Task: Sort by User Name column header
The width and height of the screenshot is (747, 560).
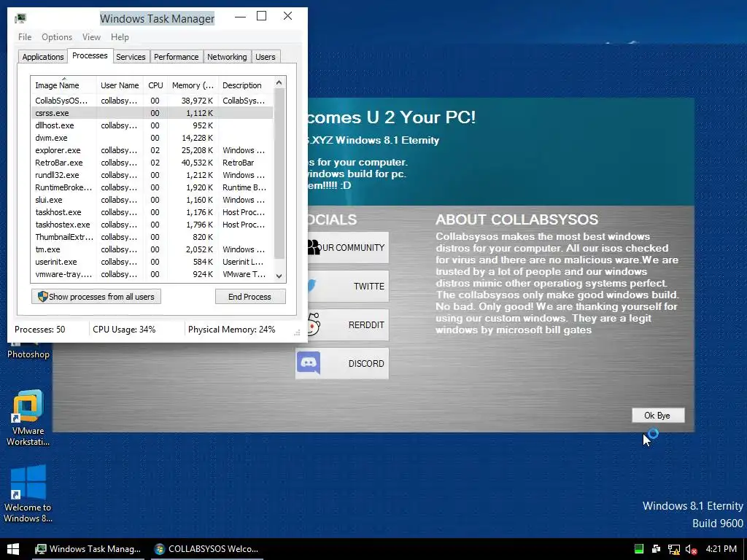Action: coord(120,85)
